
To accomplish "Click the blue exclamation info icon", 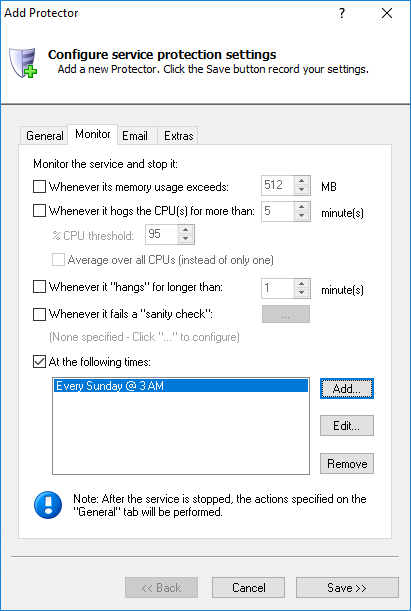I will pos(48,505).
